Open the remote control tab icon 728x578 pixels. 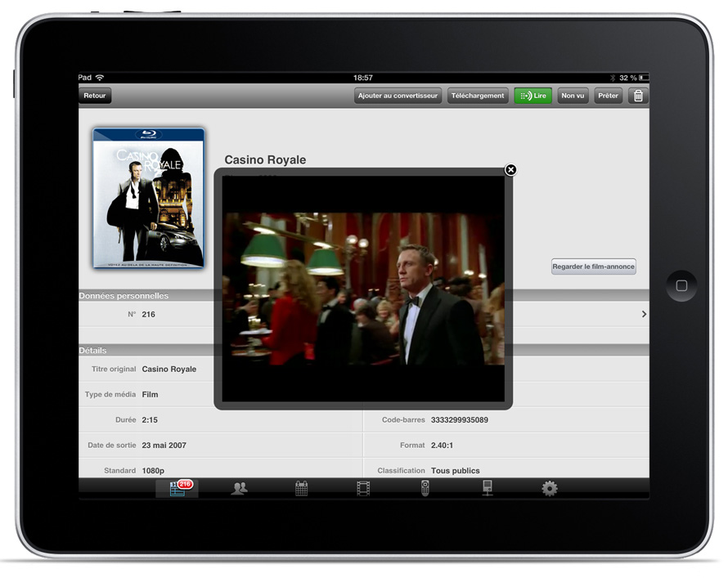(x=425, y=488)
